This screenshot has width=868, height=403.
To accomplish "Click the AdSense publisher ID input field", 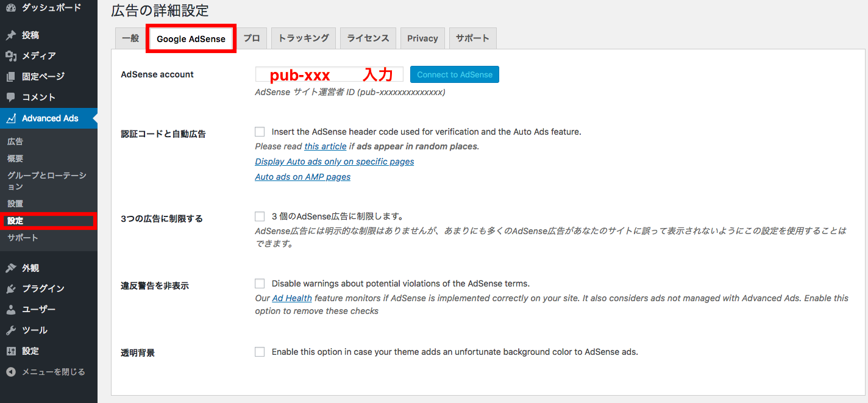I will [x=329, y=74].
